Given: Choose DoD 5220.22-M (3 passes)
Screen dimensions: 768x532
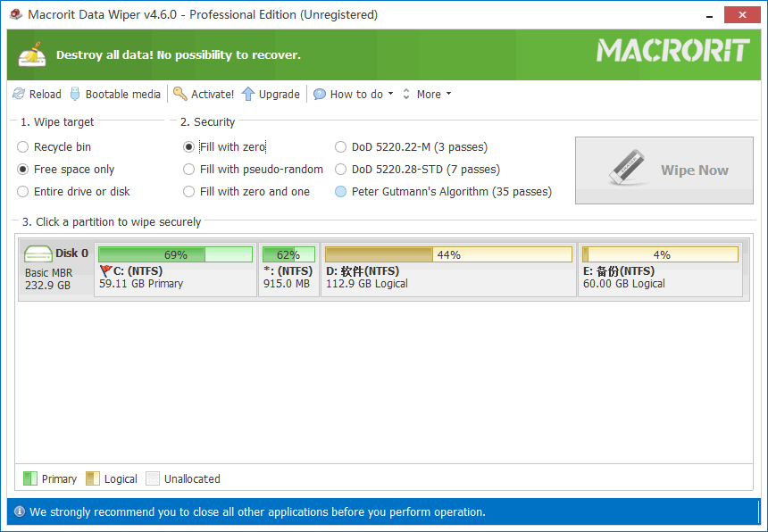Looking at the screenshot, I should pyautogui.click(x=411, y=146).
